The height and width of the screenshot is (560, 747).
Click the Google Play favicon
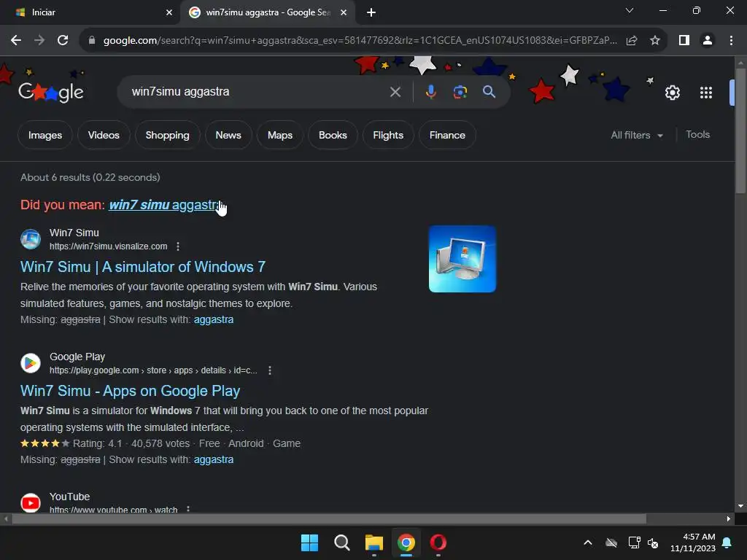point(31,363)
